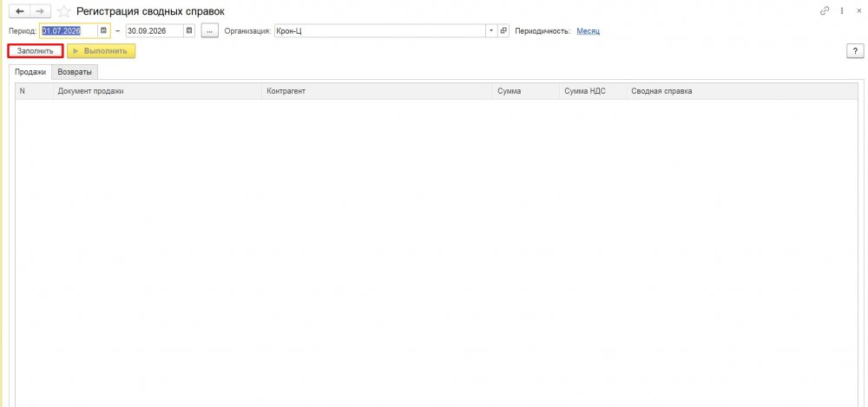Click the Заполнить button
This screenshot has height=407, width=868.
click(x=36, y=51)
